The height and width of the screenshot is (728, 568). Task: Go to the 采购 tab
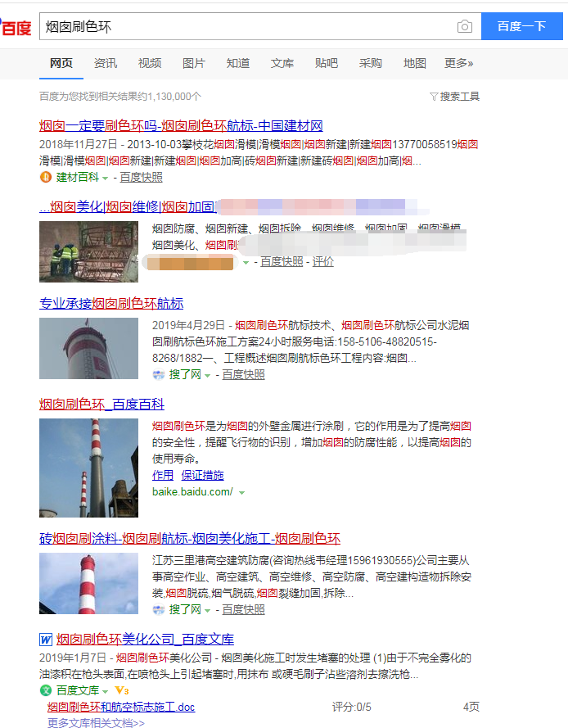(x=370, y=63)
